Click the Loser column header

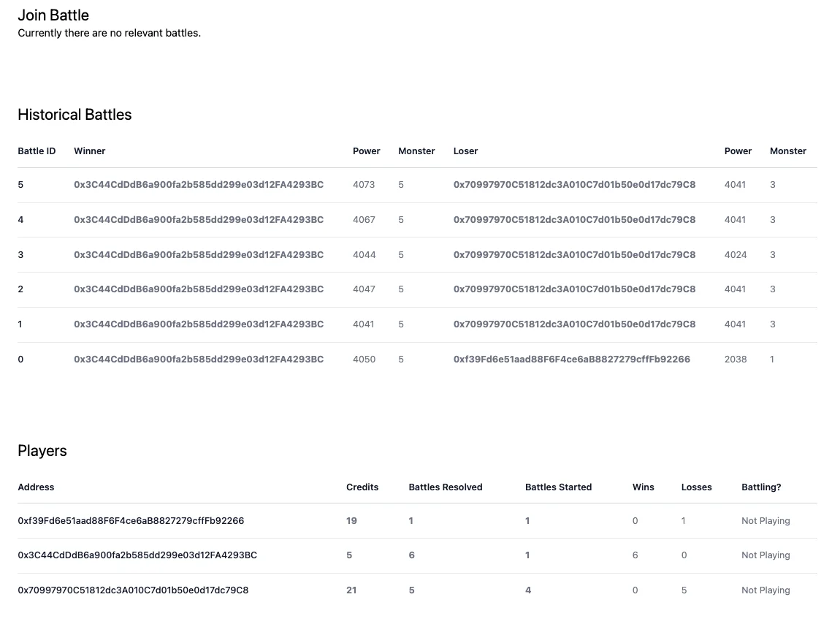pos(465,151)
